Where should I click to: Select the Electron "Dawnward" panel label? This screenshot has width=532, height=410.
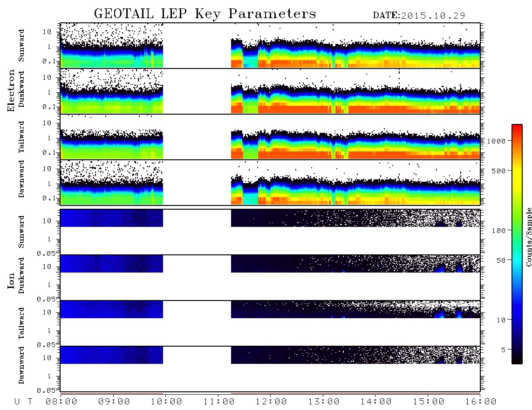tap(21, 179)
